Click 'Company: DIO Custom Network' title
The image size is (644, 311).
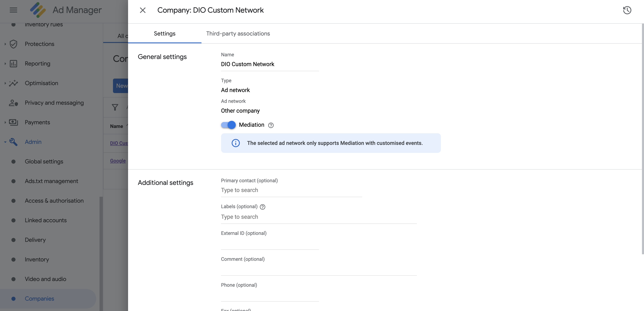click(210, 10)
